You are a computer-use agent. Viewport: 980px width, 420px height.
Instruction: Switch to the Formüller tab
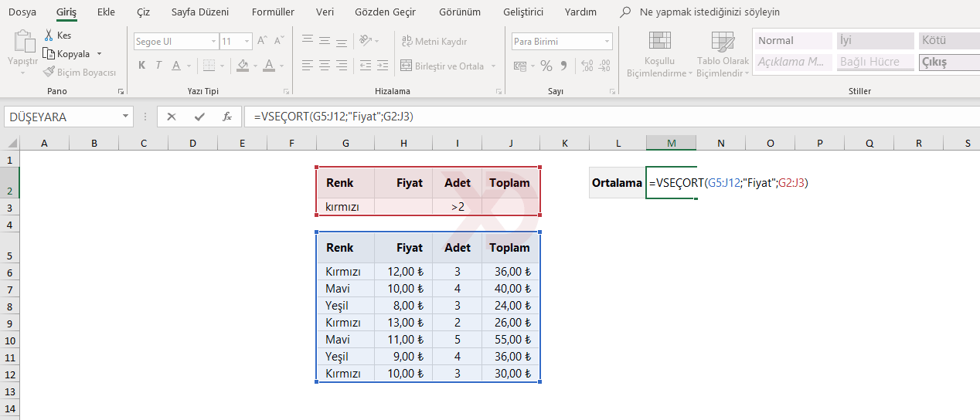click(273, 12)
